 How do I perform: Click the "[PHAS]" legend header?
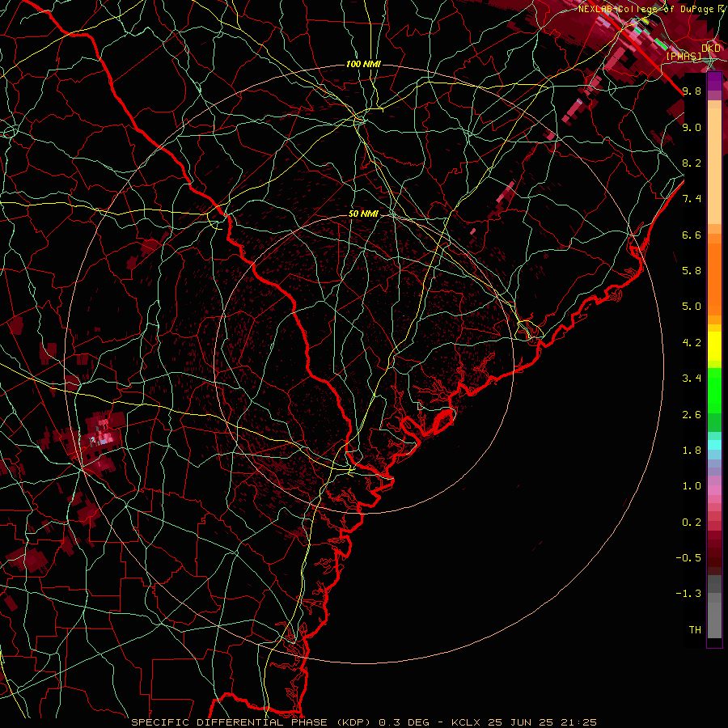[684, 56]
